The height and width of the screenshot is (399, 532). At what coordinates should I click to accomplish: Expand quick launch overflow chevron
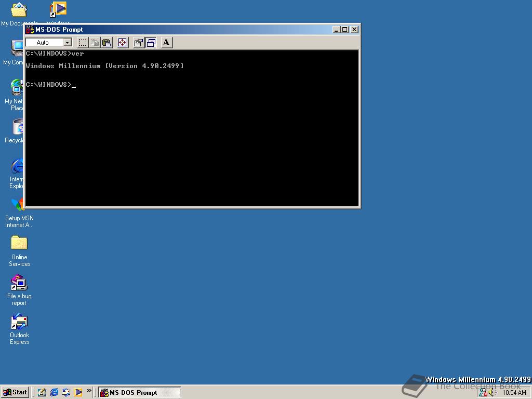[89, 391]
